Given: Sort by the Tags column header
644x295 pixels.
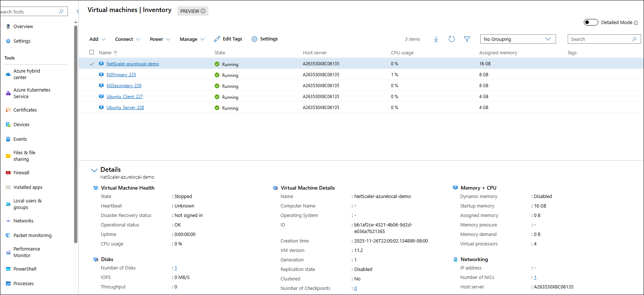Looking at the screenshot, I should [572, 53].
